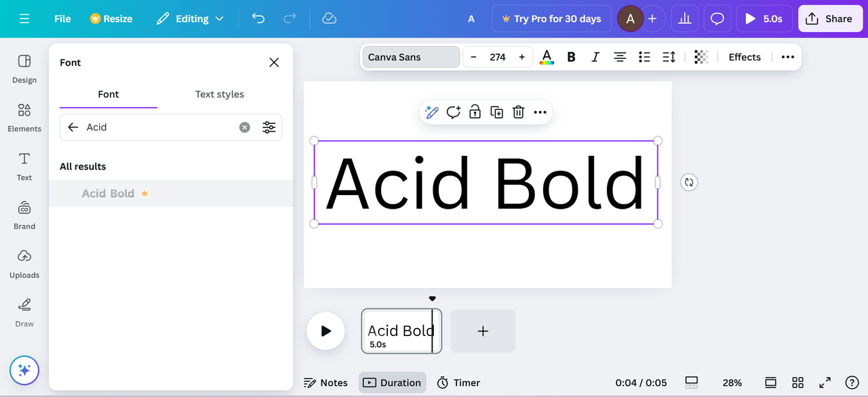The height and width of the screenshot is (397, 868).
Task: Click the Acid Bold text on canvas
Action: (486, 183)
